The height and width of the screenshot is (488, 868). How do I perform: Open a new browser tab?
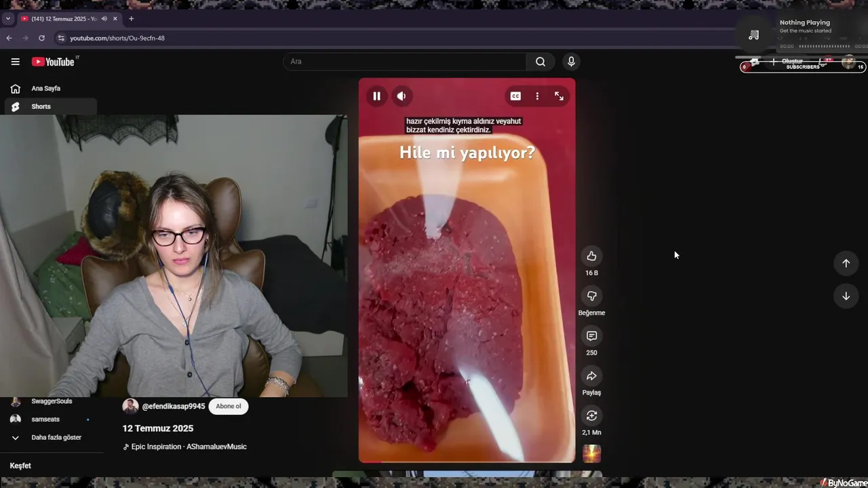tap(131, 19)
